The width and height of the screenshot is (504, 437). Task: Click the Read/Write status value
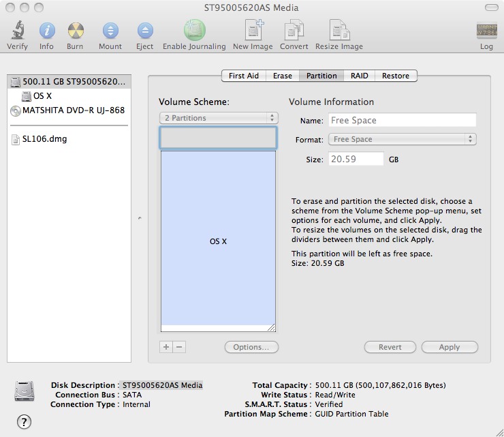[x=335, y=395]
